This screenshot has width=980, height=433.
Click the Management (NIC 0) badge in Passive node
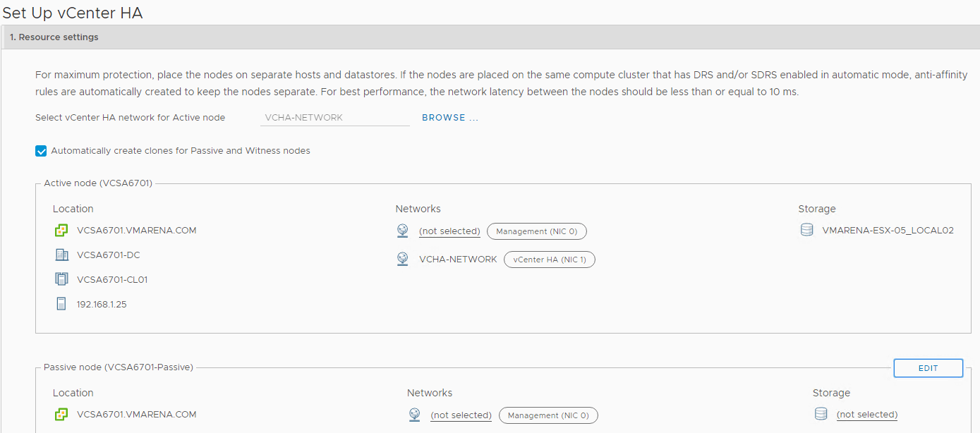[x=548, y=415]
